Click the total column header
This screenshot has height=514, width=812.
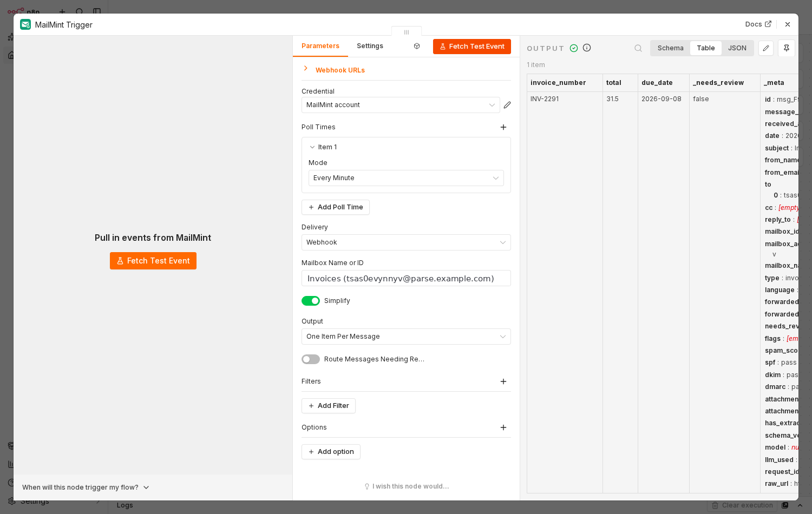point(620,83)
